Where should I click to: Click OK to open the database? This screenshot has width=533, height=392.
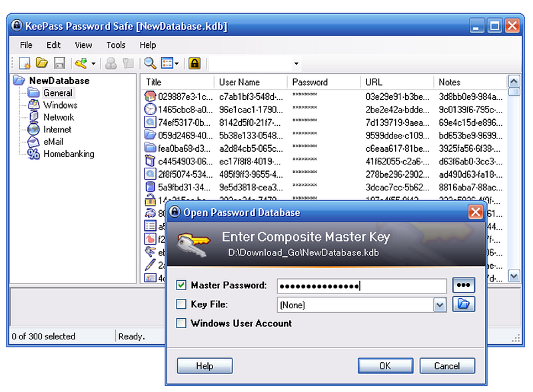385,366
